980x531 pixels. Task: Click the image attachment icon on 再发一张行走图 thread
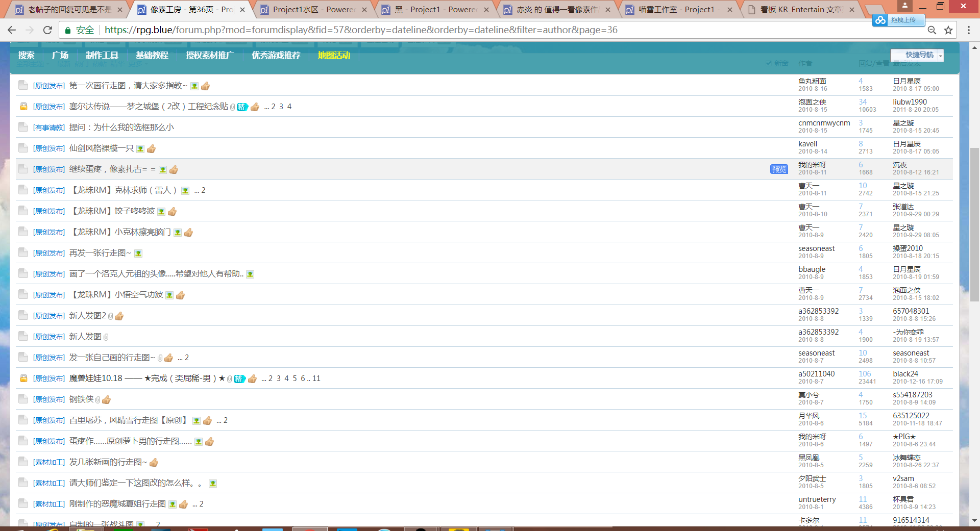pos(138,254)
